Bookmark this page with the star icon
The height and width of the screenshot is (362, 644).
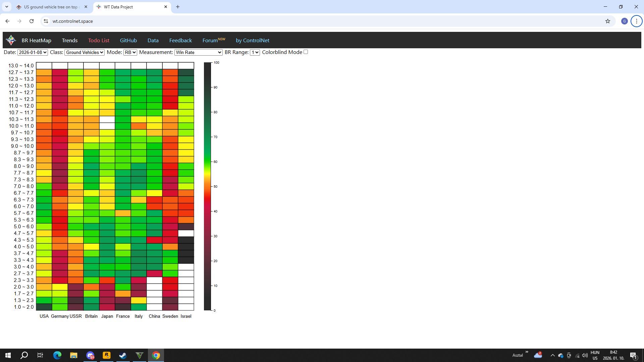point(607,21)
